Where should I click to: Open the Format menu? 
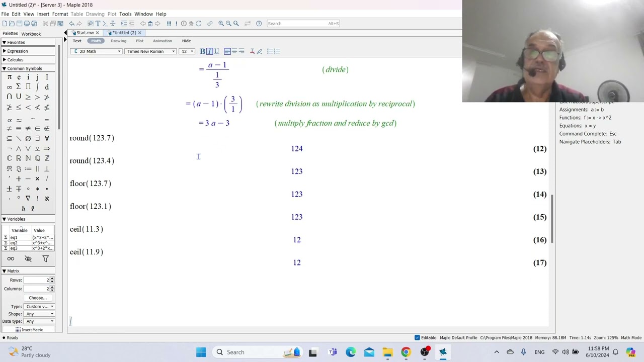[60, 14]
